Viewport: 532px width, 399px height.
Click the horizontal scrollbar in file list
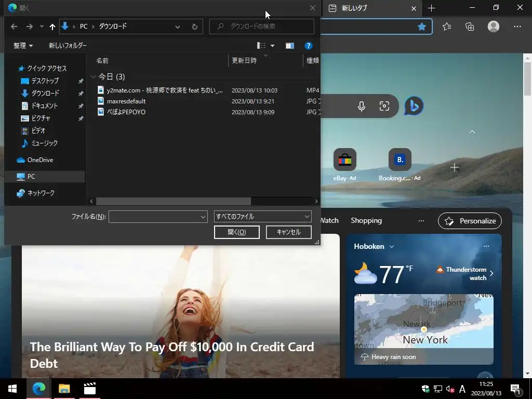[x=174, y=201]
